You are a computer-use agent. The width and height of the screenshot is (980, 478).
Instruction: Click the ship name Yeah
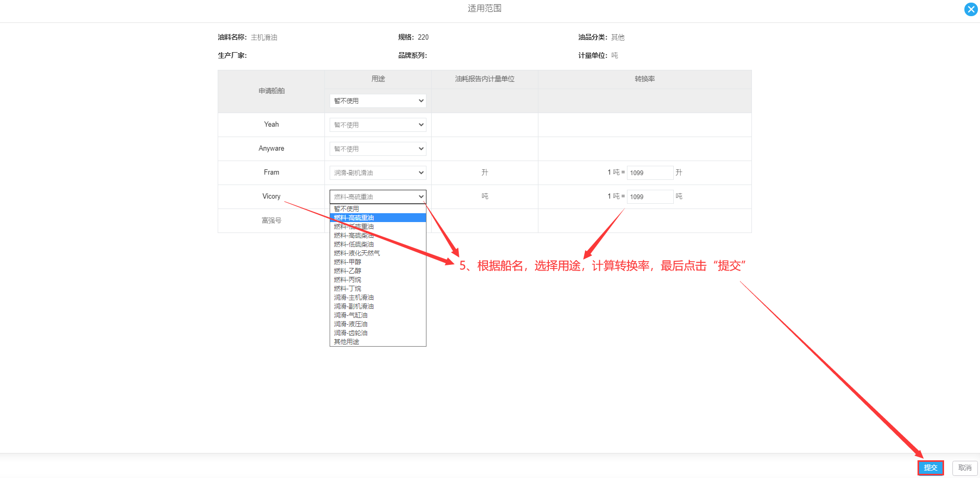coord(271,124)
